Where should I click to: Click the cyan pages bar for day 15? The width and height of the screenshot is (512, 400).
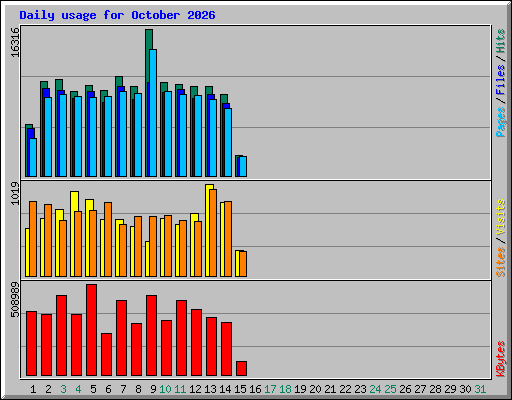(243, 166)
